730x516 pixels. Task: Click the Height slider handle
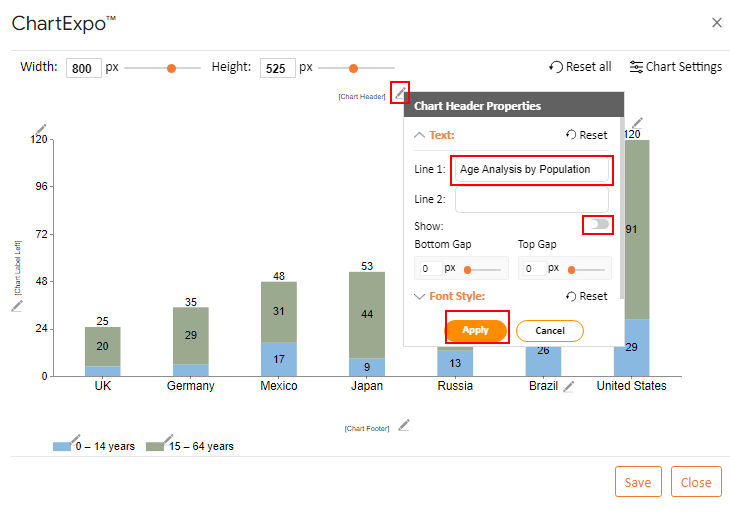[x=353, y=68]
